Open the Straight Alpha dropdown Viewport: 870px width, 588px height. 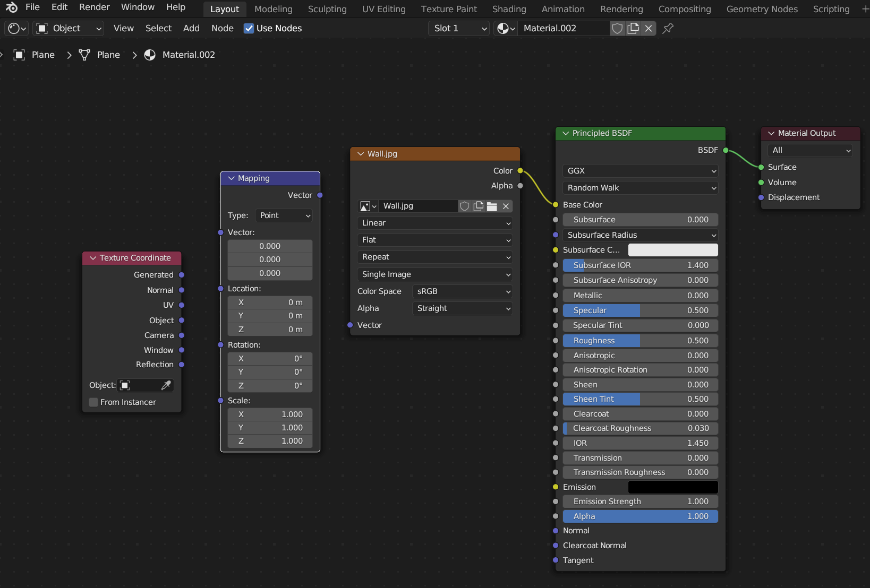[x=463, y=308]
